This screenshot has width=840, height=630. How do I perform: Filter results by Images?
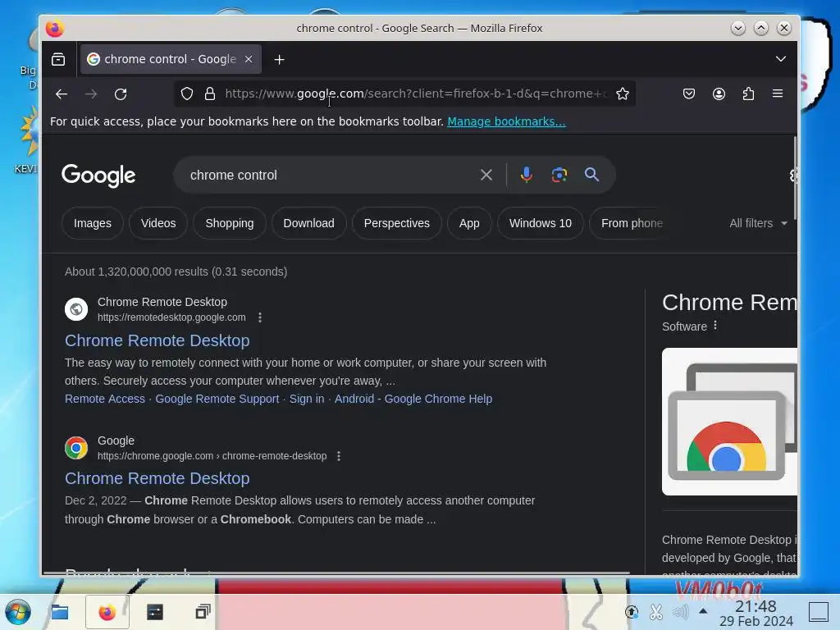[93, 223]
